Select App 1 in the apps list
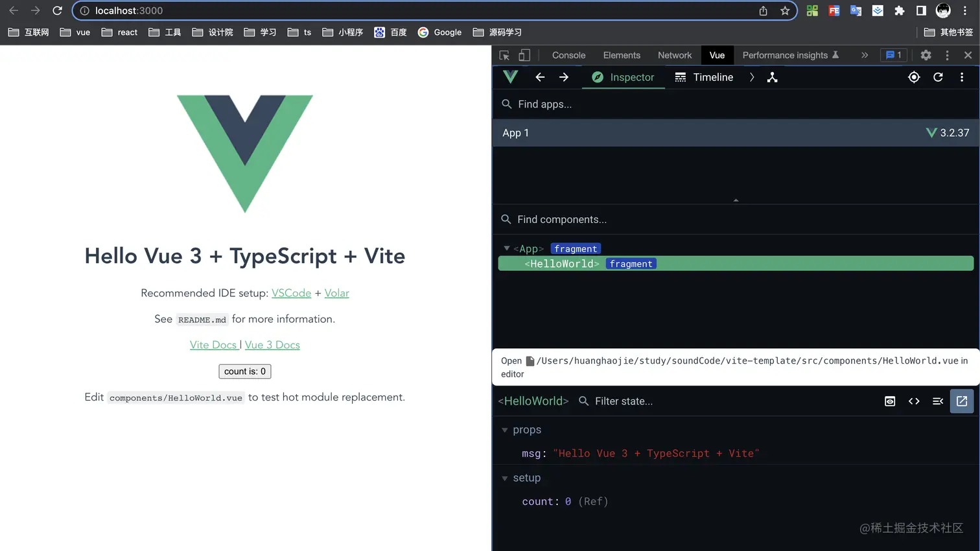The width and height of the screenshot is (980, 551). 736,133
